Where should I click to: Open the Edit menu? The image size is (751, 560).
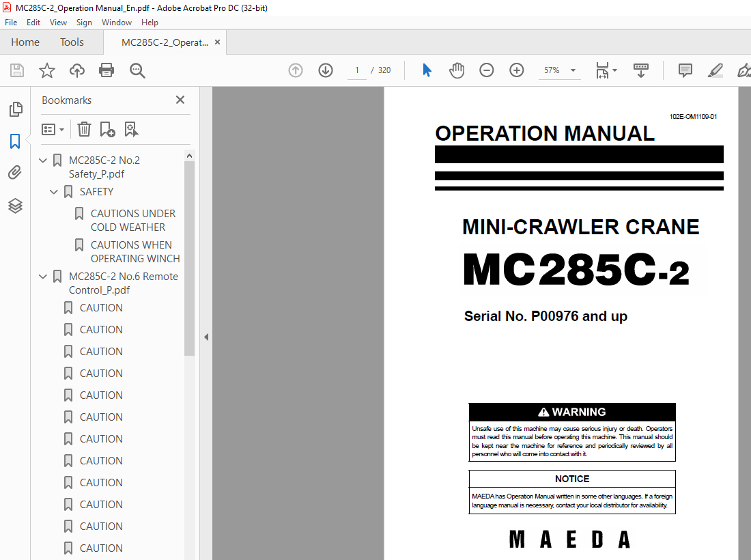(x=33, y=23)
